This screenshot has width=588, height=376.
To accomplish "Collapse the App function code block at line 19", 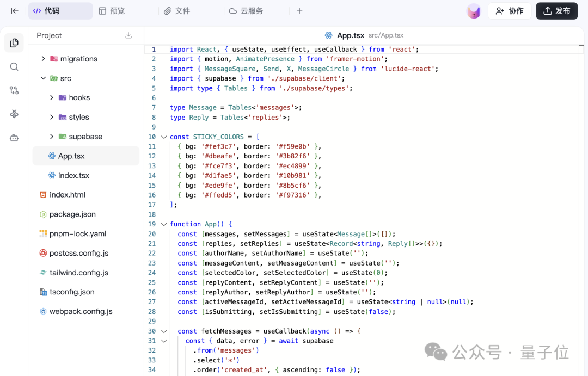I will [x=164, y=224].
